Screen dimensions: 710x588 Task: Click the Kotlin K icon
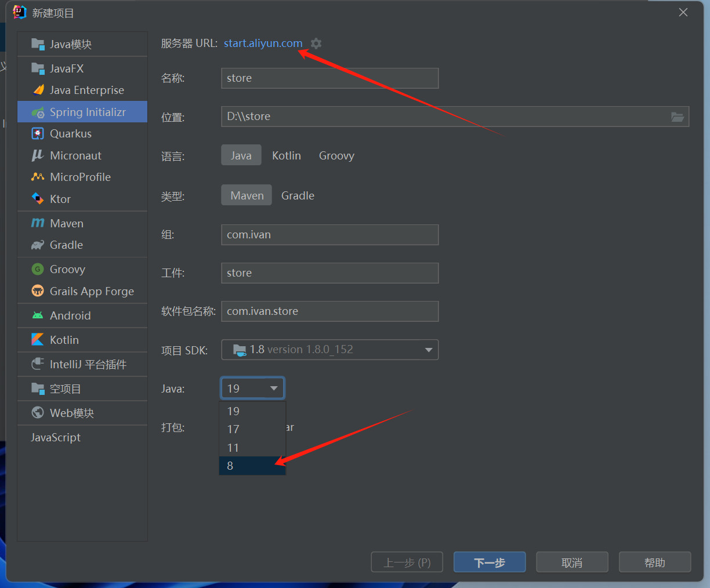pos(38,340)
